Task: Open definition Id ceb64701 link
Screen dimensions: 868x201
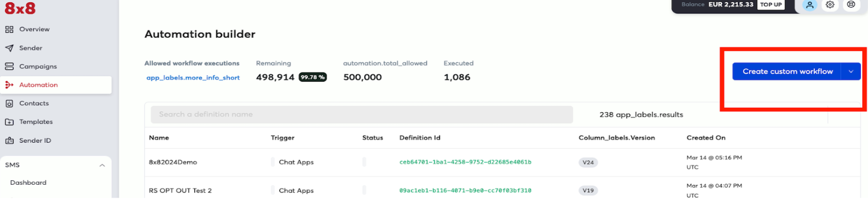Action: [x=465, y=162]
